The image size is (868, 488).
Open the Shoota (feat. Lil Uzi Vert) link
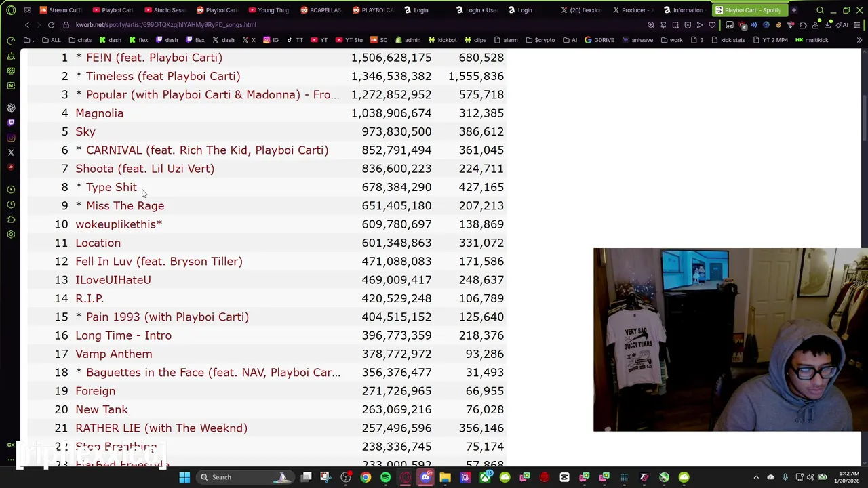click(x=144, y=169)
